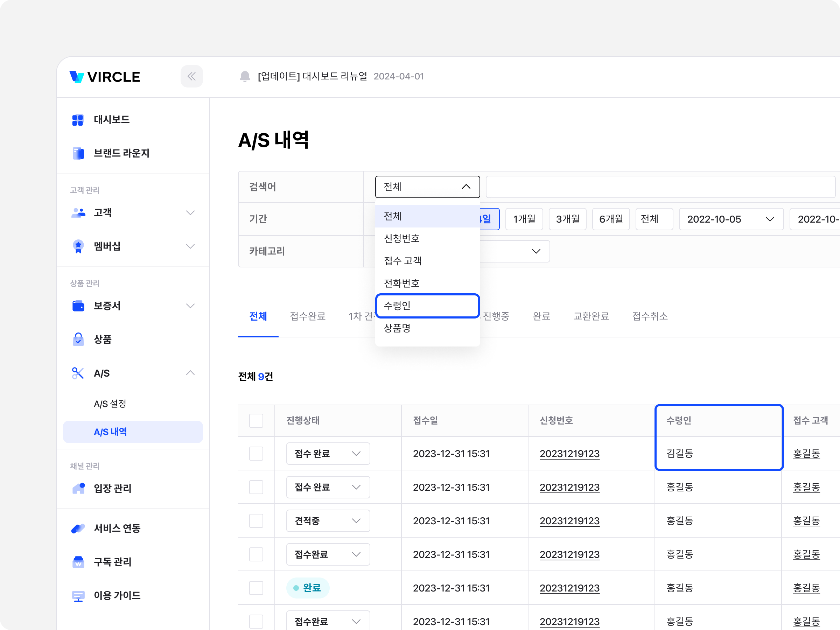Open the 2022-10-05 start date dropdown

point(731,219)
